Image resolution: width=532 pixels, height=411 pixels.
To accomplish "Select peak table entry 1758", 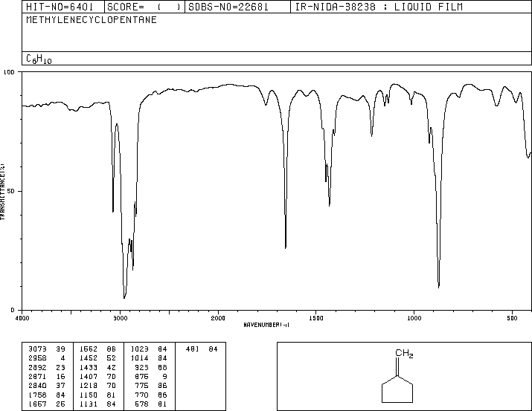I will tap(37, 395).
